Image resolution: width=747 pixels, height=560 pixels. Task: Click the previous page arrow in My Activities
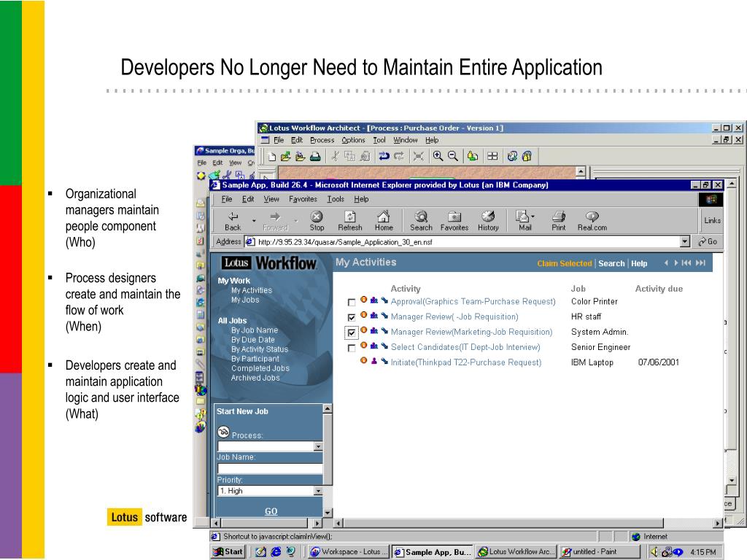click(666, 262)
